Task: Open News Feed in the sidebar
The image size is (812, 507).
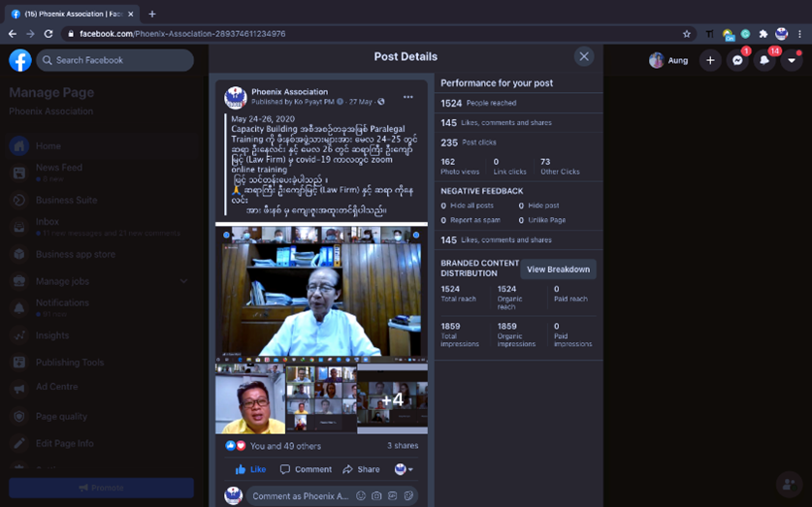Action: (101, 173)
